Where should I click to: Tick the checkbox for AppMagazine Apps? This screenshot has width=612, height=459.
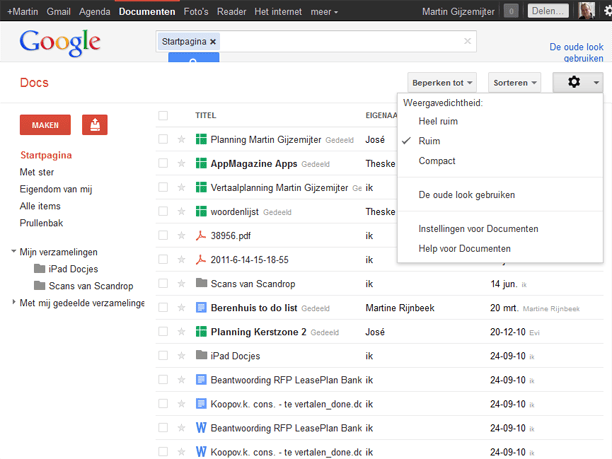(163, 164)
